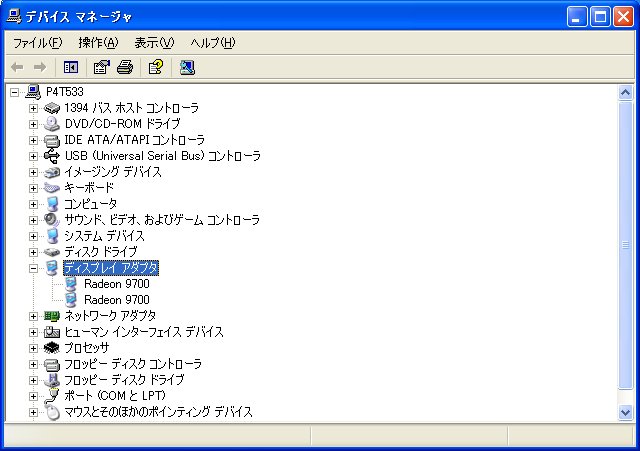Select the サウンド、ビデオ、およびゲーム コントローラ label

tap(162, 220)
